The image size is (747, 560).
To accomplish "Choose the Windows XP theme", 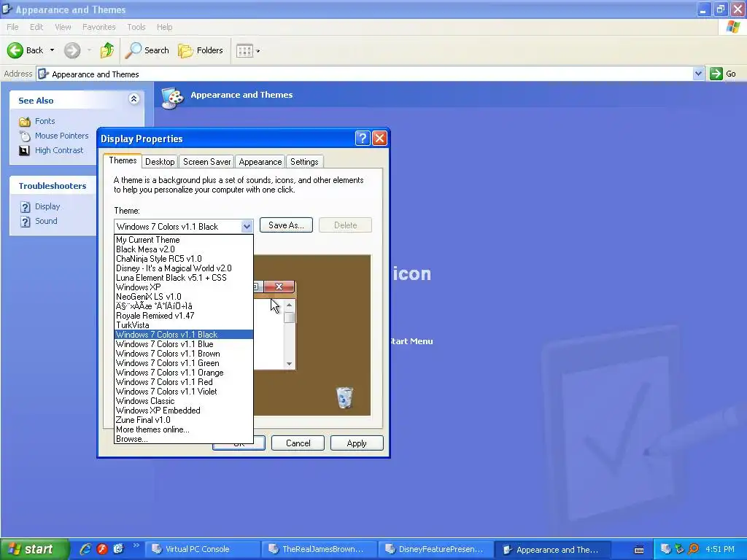I will 183,287.
